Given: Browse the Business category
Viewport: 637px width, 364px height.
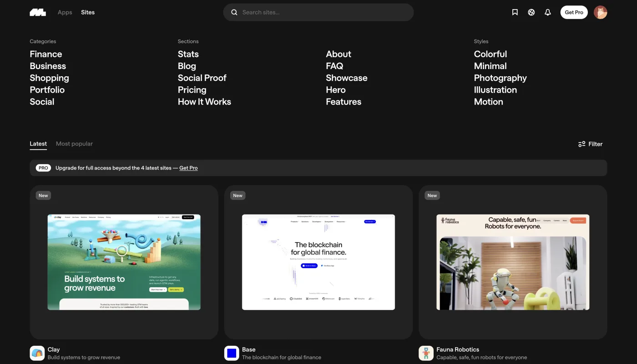Looking at the screenshot, I should pyautogui.click(x=48, y=66).
